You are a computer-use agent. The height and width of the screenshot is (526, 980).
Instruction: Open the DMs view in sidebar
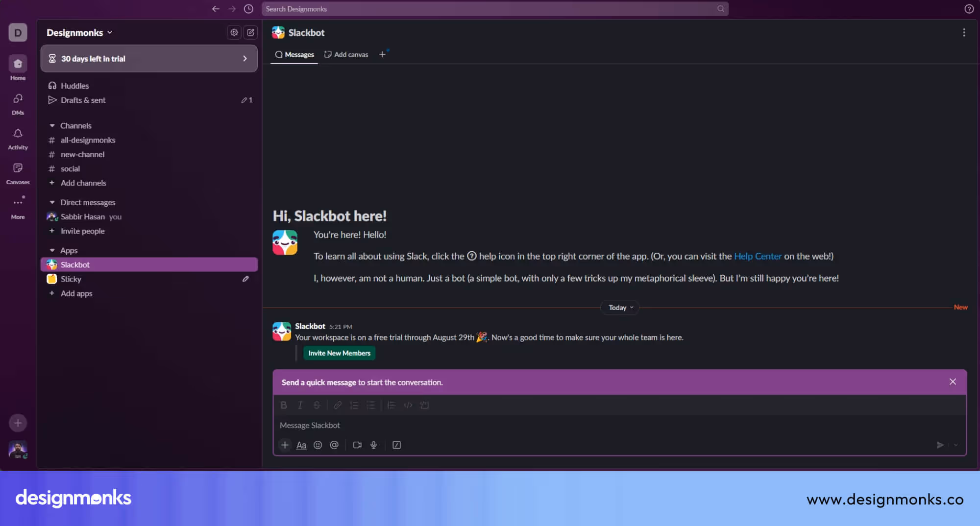18,104
